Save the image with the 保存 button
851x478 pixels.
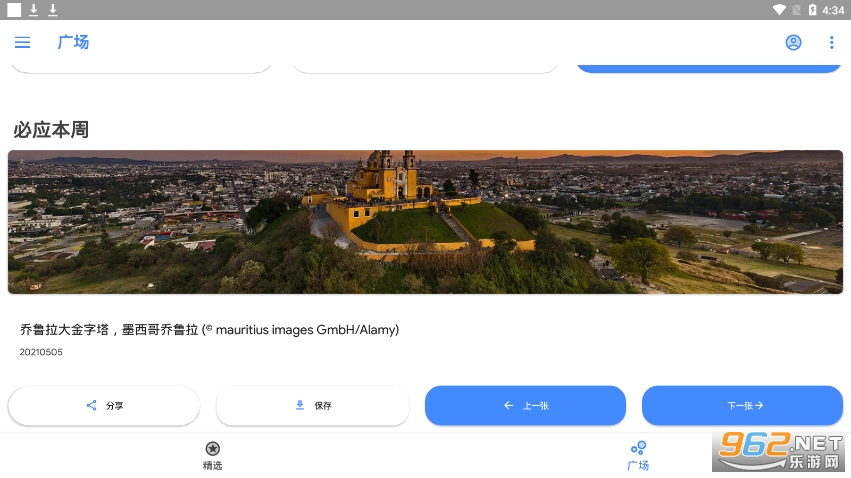pyautogui.click(x=312, y=406)
